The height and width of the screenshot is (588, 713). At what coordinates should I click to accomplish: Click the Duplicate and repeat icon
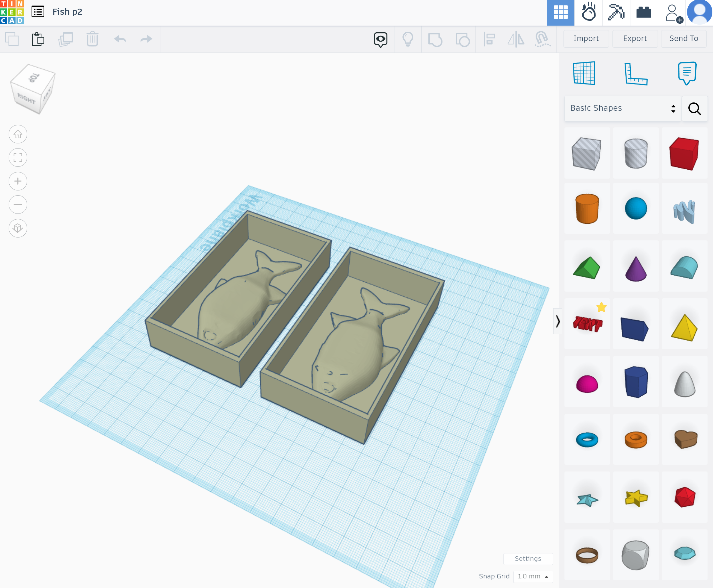coord(65,39)
